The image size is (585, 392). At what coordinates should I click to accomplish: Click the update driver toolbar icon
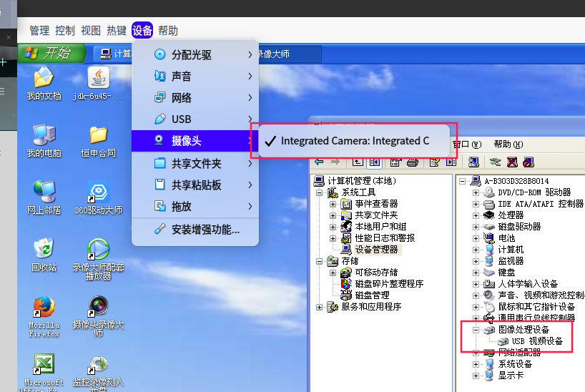pos(496,162)
